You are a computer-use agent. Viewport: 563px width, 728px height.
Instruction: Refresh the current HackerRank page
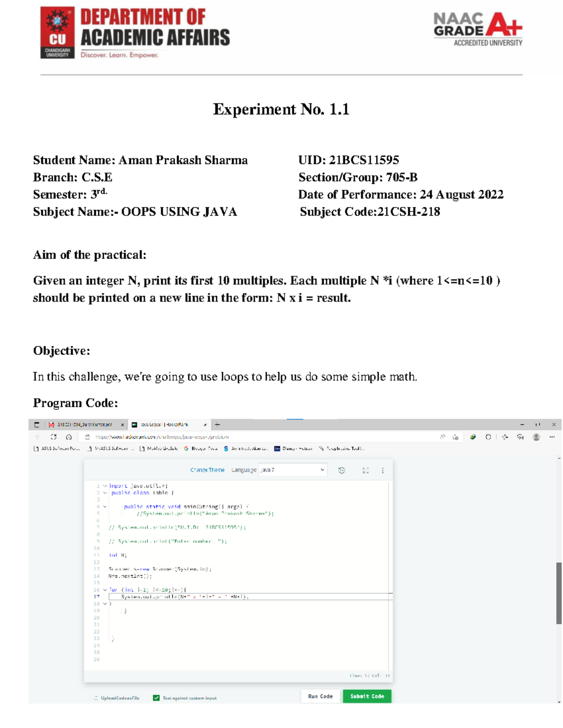[x=53, y=437]
